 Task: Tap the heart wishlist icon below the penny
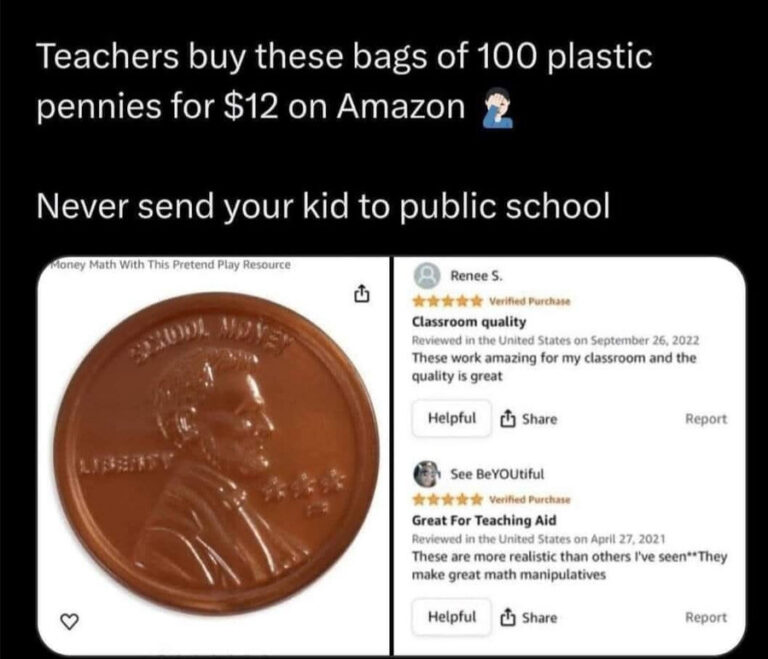coord(69,621)
